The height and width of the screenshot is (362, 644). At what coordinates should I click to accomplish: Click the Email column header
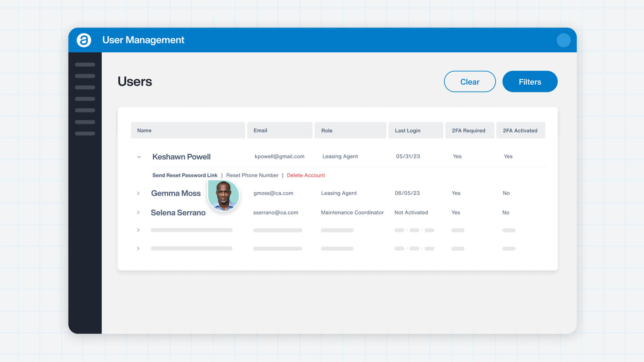[x=279, y=130]
